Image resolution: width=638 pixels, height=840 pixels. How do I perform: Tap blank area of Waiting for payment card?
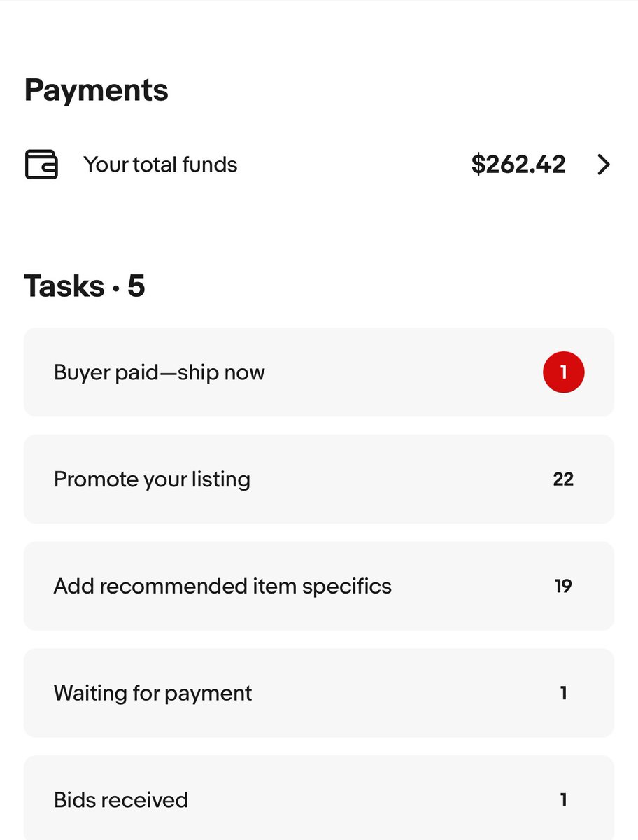click(x=406, y=693)
